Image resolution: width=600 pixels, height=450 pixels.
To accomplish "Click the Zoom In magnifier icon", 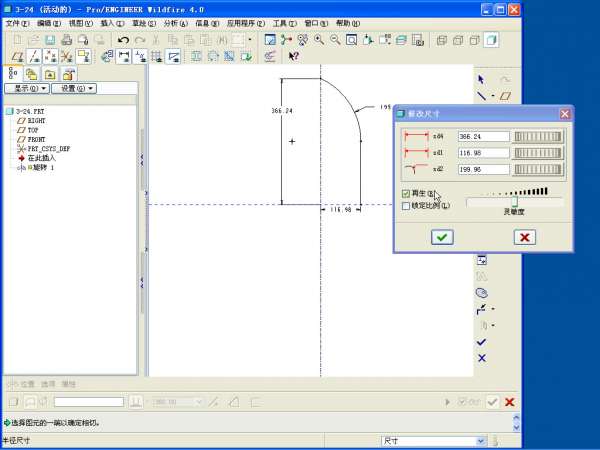I will tap(319, 40).
